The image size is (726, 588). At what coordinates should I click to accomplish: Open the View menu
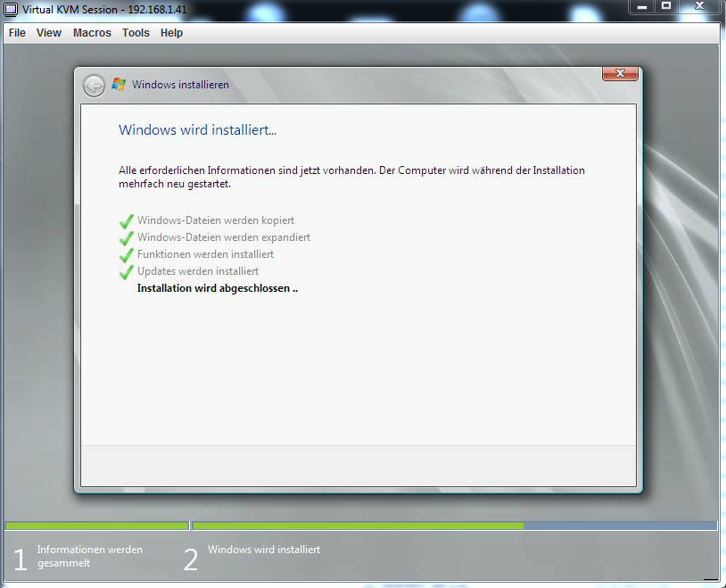pyautogui.click(x=49, y=33)
